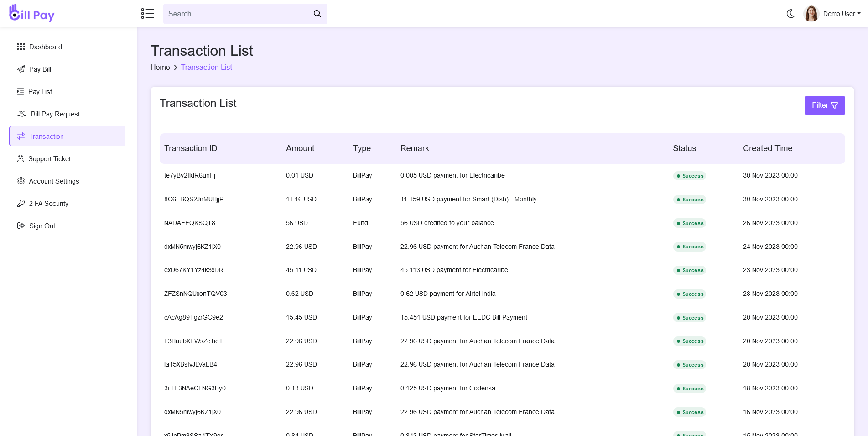
Task: Click the 0.13 USD amount cell
Action: [x=300, y=388]
